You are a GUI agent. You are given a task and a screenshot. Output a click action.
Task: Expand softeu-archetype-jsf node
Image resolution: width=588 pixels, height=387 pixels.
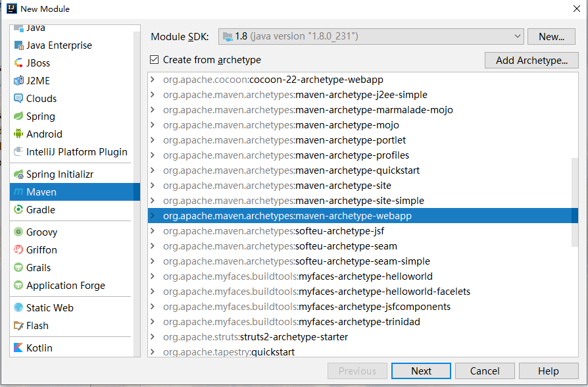pyautogui.click(x=152, y=231)
